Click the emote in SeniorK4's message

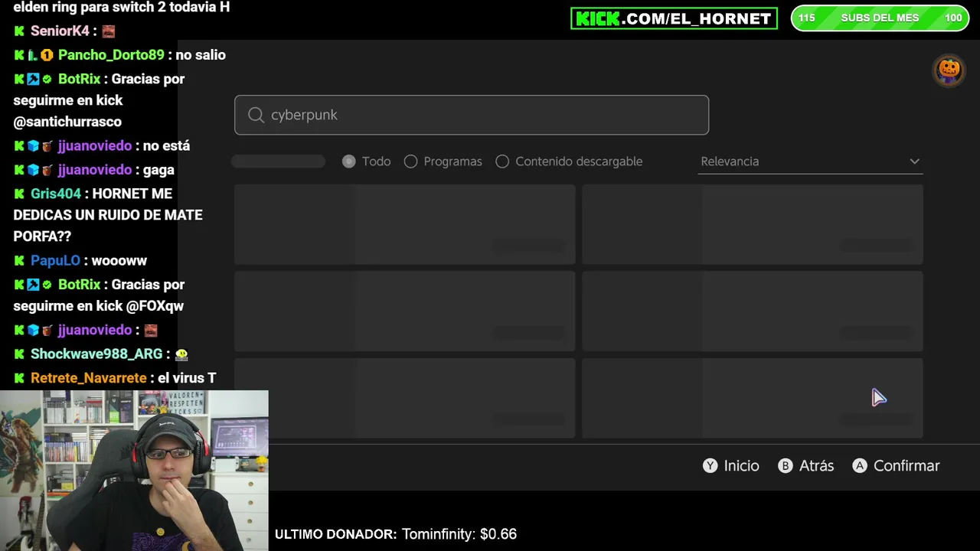pos(108,31)
